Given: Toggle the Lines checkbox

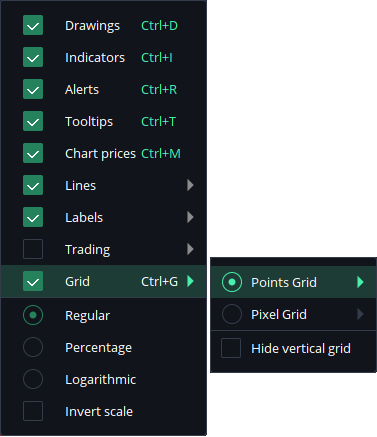Looking at the screenshot, I should click(33, 185).
